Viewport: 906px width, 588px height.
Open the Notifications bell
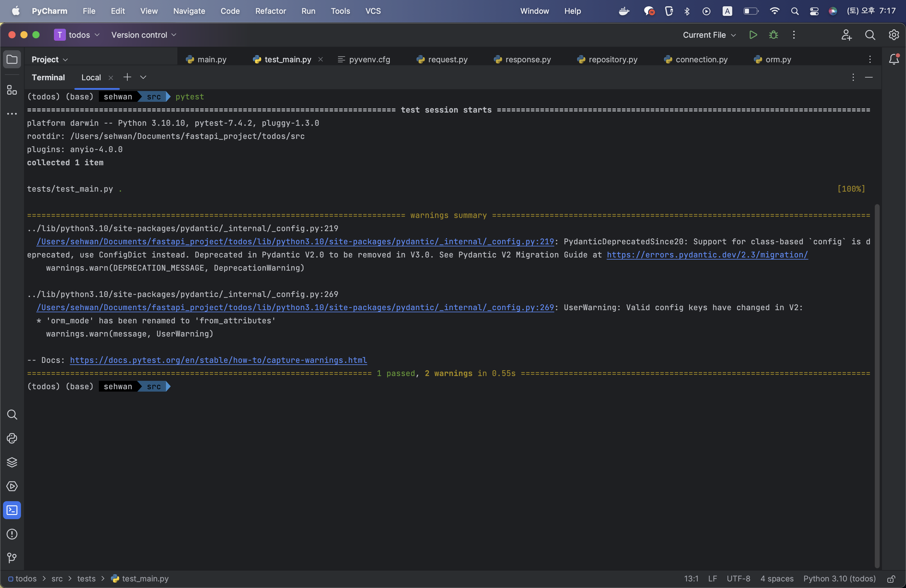[x=893, y=59]
